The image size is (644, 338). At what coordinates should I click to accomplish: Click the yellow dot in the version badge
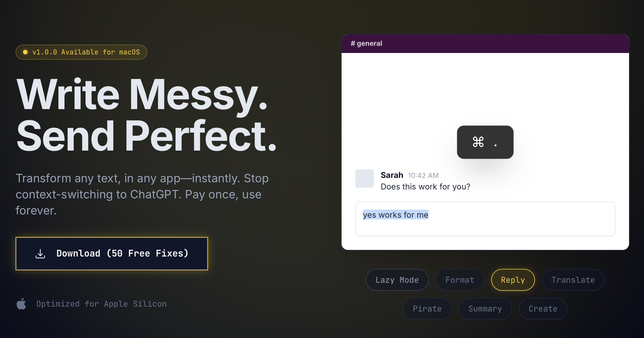(25, 52)
